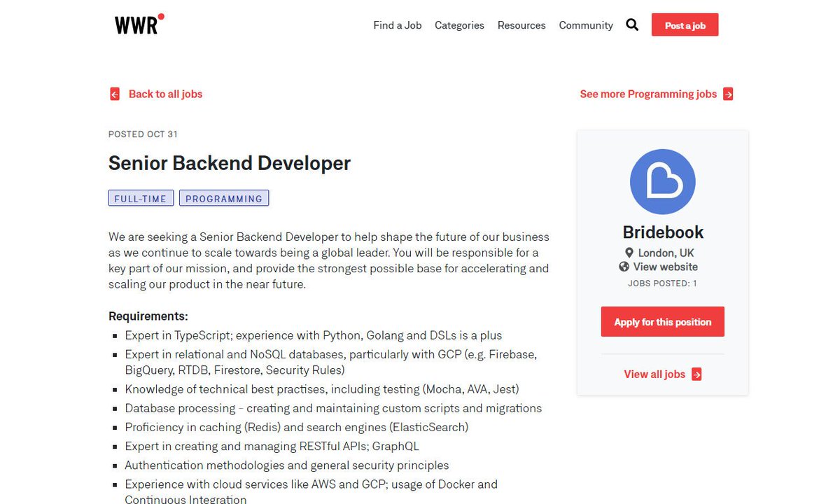840x504 pixels.
Task: Open the Categories menu
Action: coord(459,25)
